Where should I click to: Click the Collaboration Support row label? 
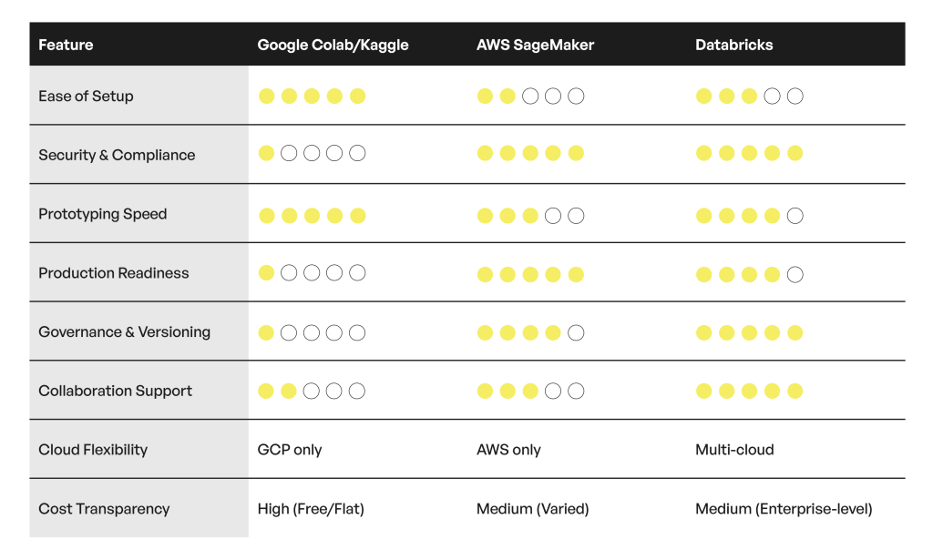[115, 391]
